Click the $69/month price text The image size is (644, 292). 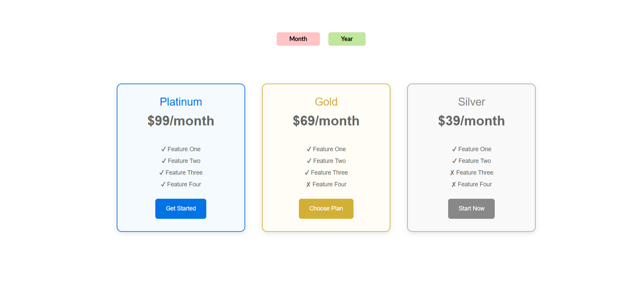click(x=326, y=121)
